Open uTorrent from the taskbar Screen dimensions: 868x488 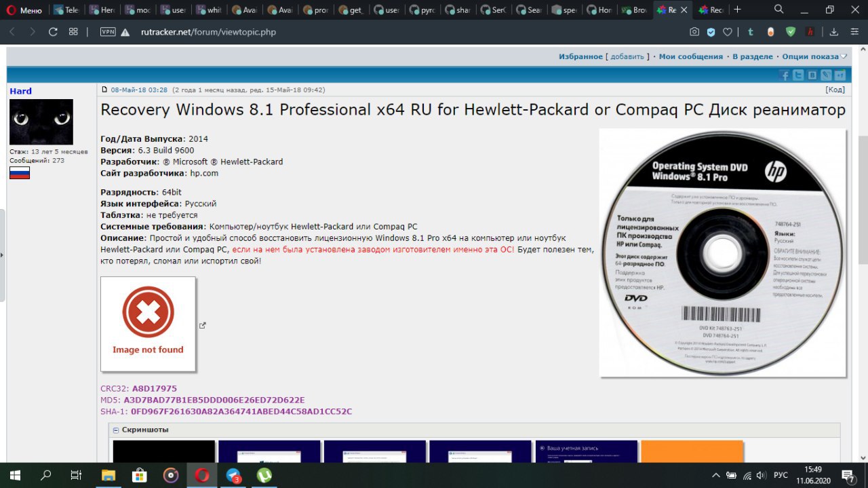pos(265,475)
